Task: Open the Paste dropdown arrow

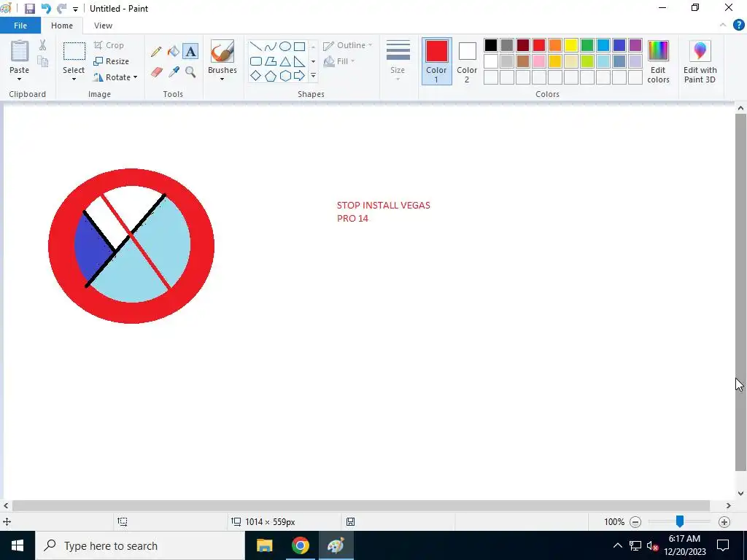Action: tap(19, 79)
